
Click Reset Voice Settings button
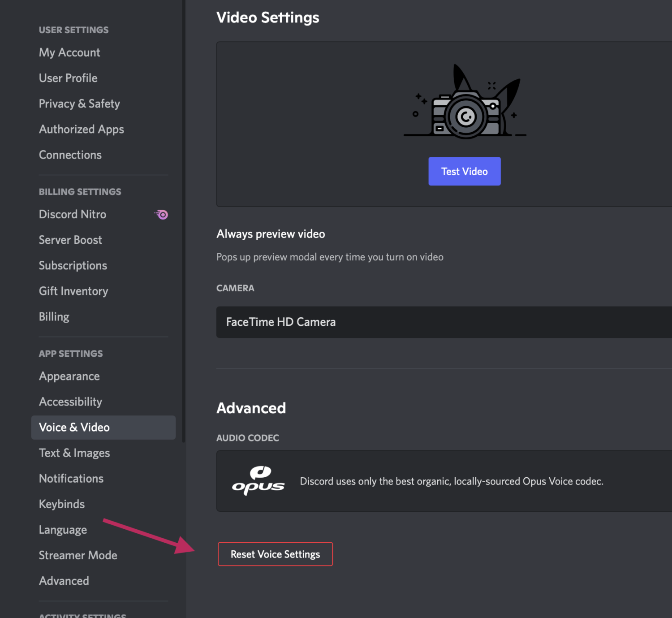click(275, 554)
